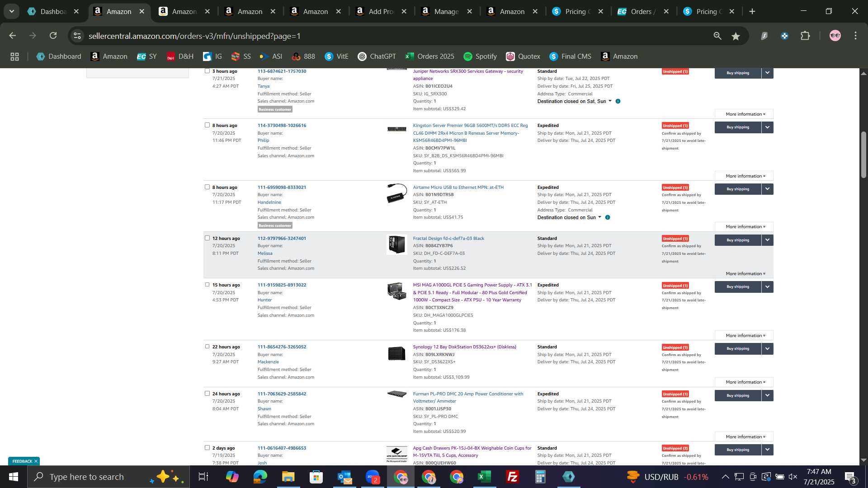Image resolution: width=868 pixels, height=488 pixels.
Task: Select checkbox for order 112-9797966-3247401
Action: (207, 238)
